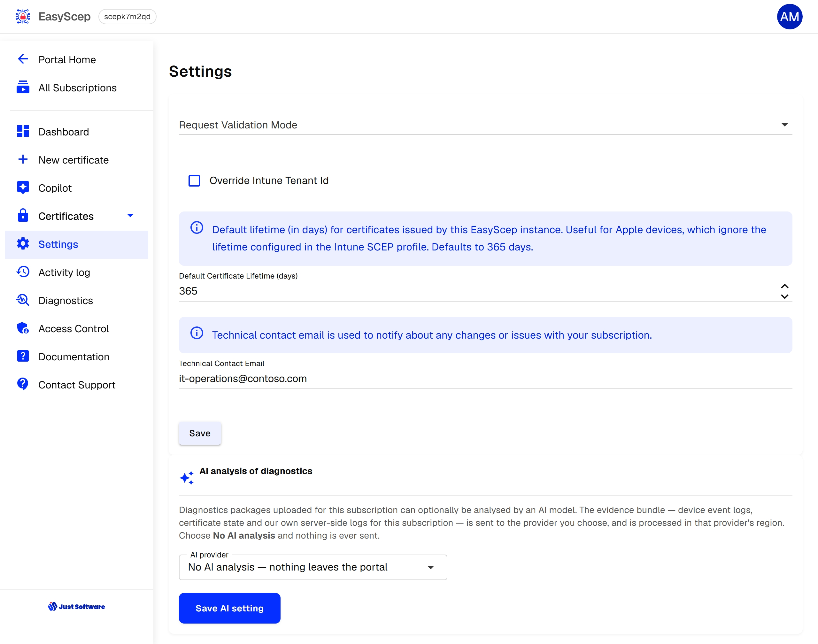Screen dimensions: 818x644
Task: Click the EasyScep logo icon
Action: tap(23, 17)
